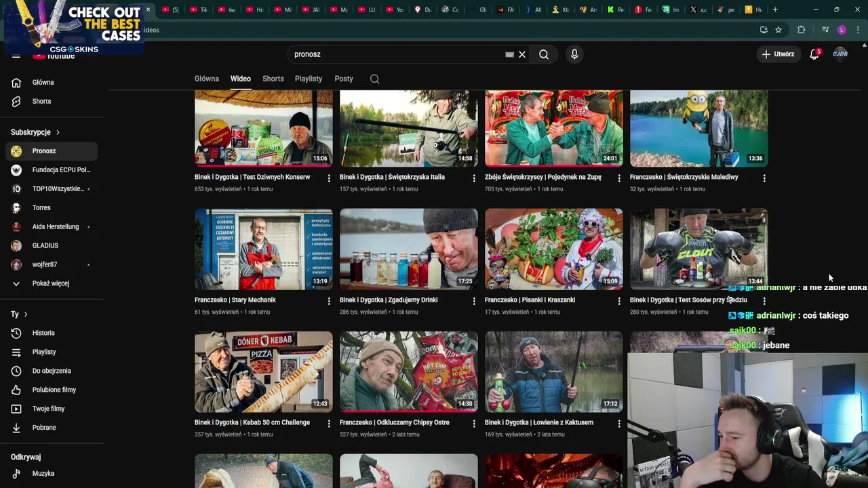Screen dimensions: 868x488
Task: Switch to the Playlisty channel tab
Action: [x=309, y=79]
